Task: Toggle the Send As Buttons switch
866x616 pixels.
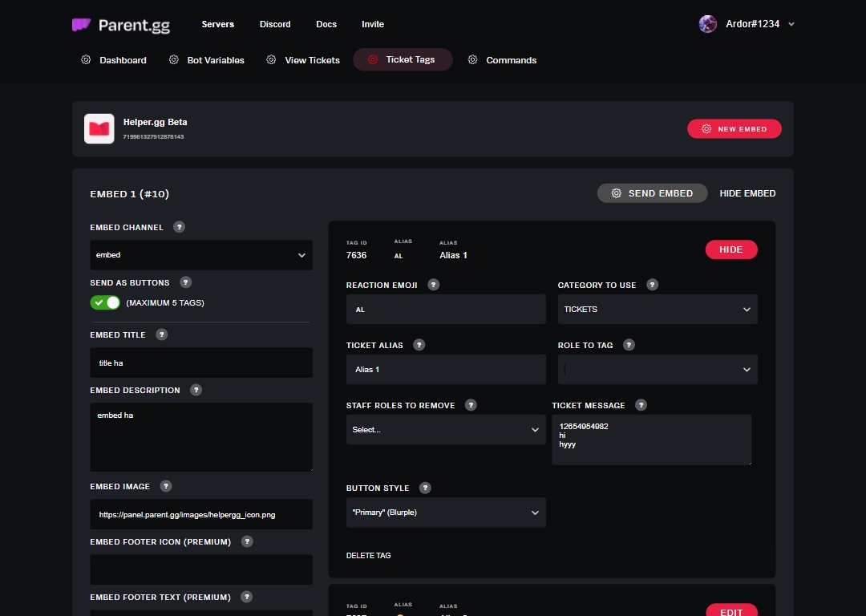Action: 105,302
